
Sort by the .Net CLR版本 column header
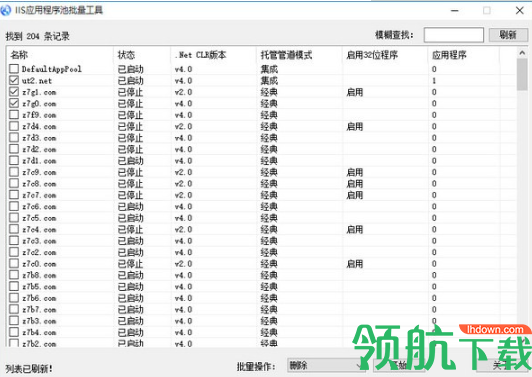pyautogui.click(x=200, y=55)
